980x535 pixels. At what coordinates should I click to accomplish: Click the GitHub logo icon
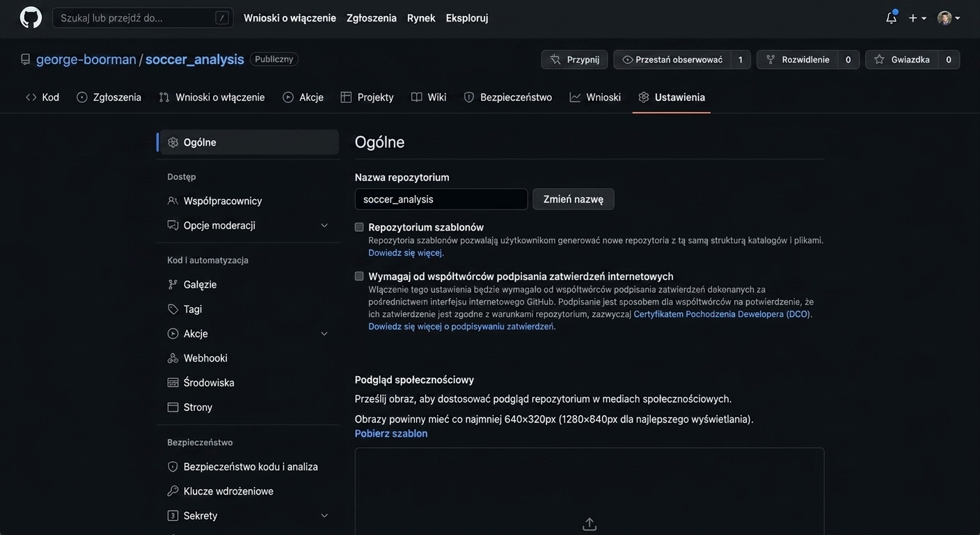click(x=31, y=17)
